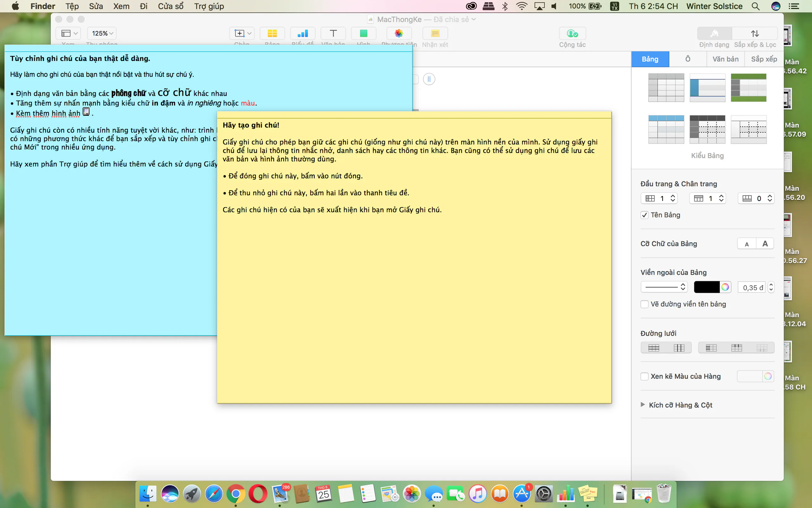Expand Kích cỡ Hàng & Cột section
This screenshot has width=812, height=508.
(643, 404)
